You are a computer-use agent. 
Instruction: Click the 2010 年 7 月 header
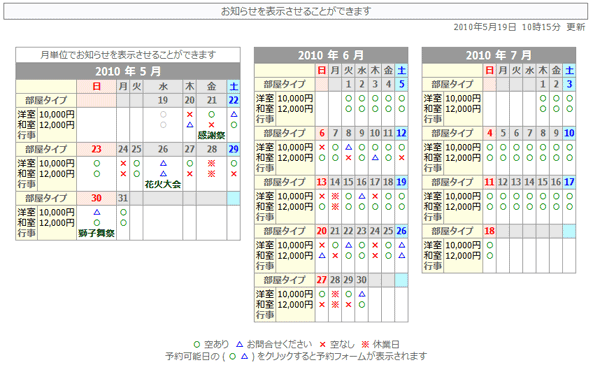499,55
